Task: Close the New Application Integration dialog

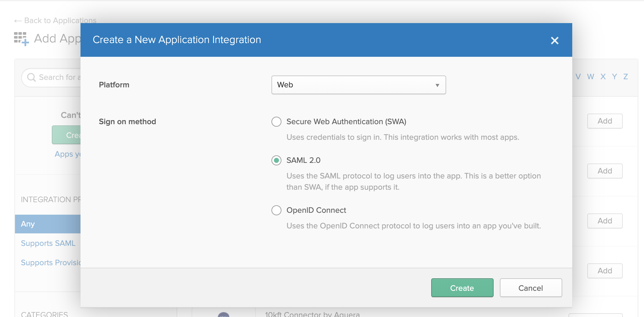Action: pyautogui.click(x=554, y=41)
